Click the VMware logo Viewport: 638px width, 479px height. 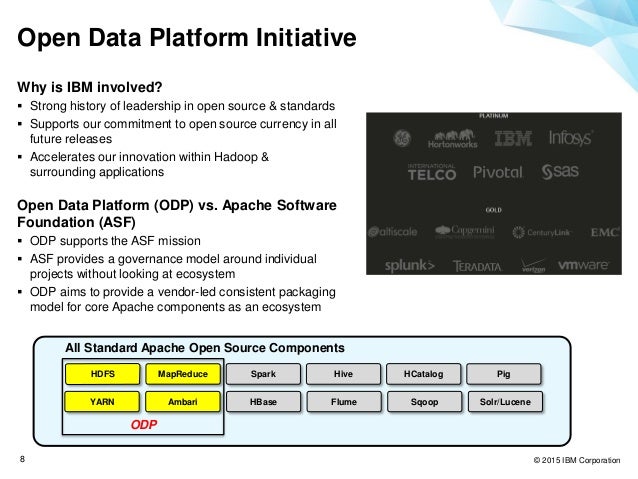[583, 265]
